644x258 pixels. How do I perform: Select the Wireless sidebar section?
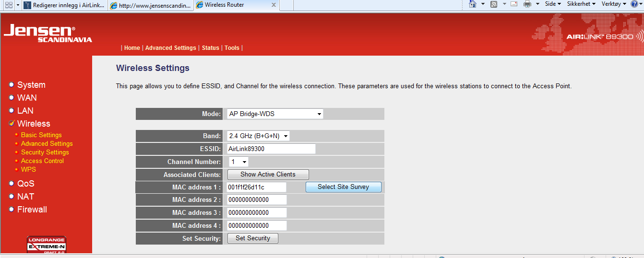[34, 124]
